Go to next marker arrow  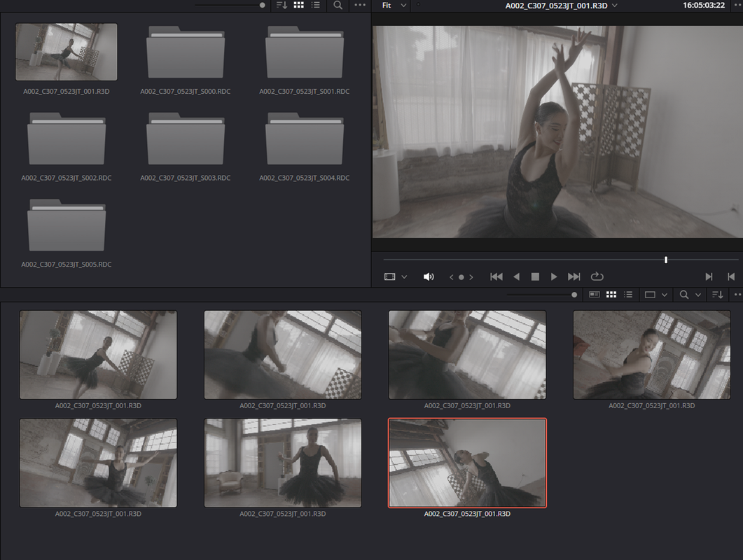click(471, 277)
